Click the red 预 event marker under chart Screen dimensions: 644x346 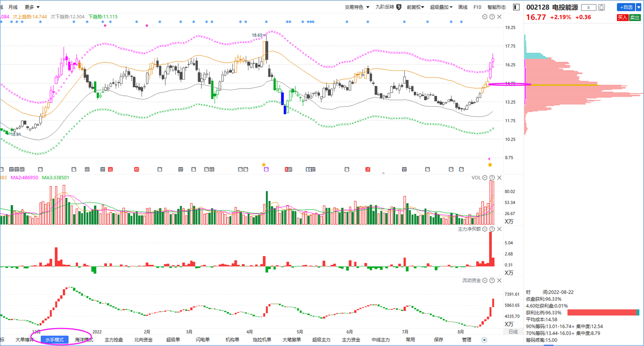pyautogui.click(x=136, y=169)
